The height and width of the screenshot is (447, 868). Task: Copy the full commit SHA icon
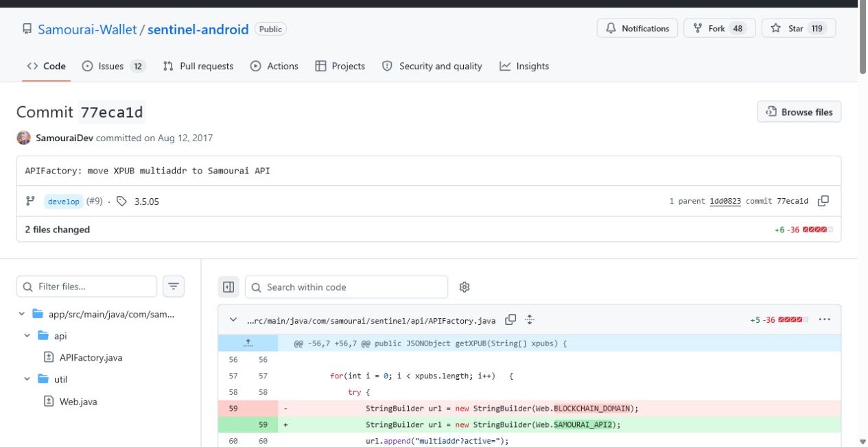[823, 201]
